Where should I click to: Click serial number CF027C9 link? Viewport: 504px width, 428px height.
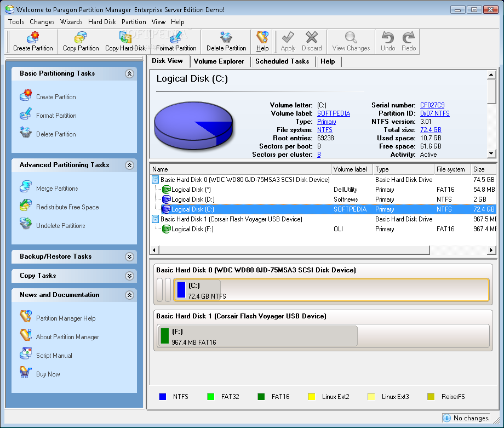(432, 105)
